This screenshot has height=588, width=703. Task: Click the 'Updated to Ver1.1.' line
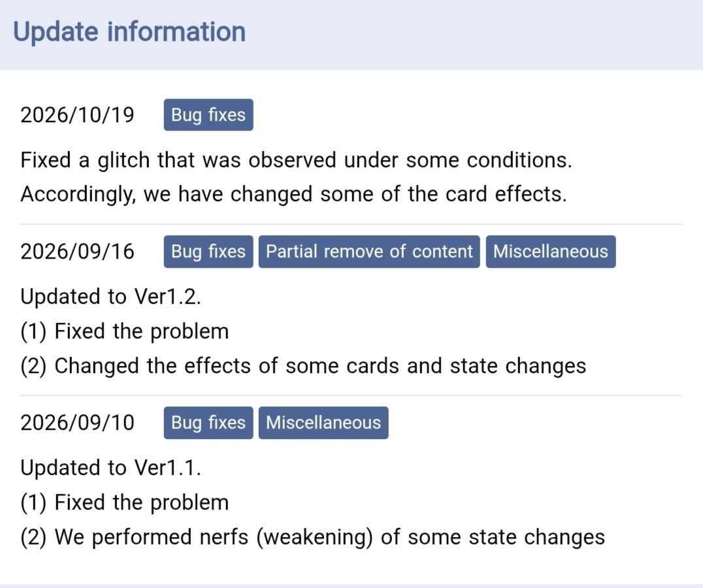click(110, 468)
